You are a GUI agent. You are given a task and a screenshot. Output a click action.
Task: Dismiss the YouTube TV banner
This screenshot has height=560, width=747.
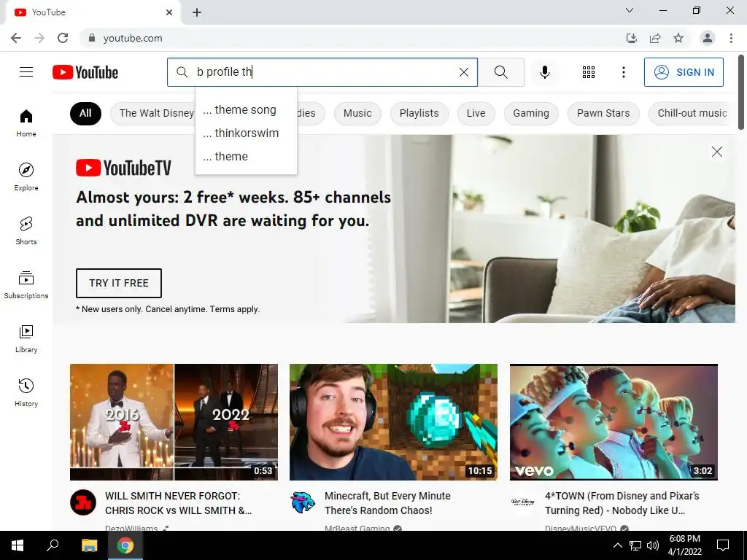click(716, 152)
